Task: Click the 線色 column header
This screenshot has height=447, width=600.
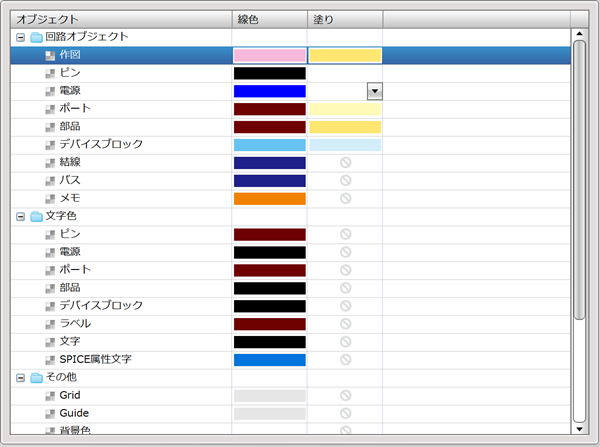Action: point(270,20)
